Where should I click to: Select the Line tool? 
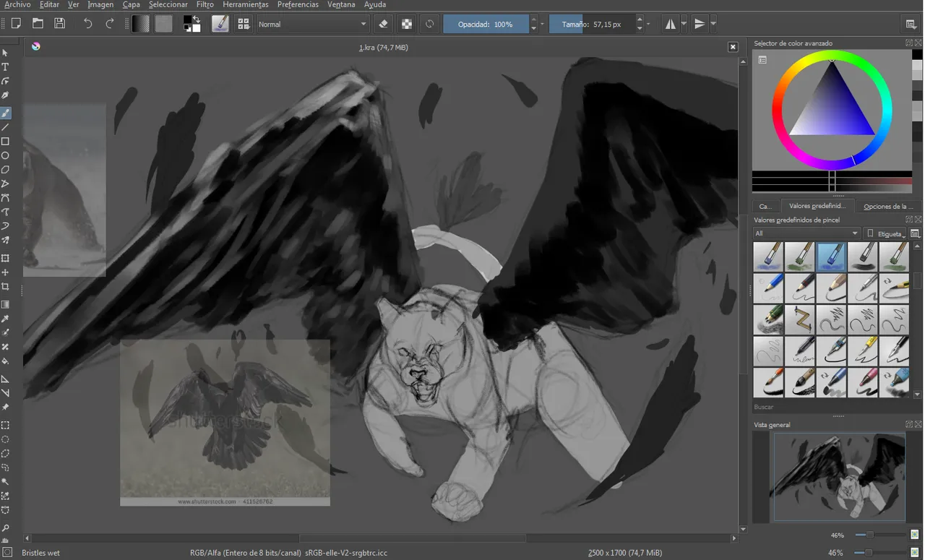pos(5,127)
